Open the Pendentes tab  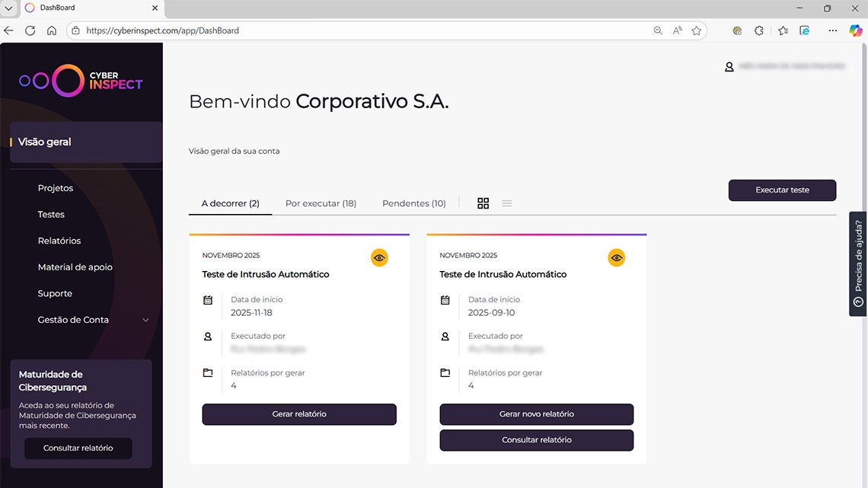tap(413, 203)
